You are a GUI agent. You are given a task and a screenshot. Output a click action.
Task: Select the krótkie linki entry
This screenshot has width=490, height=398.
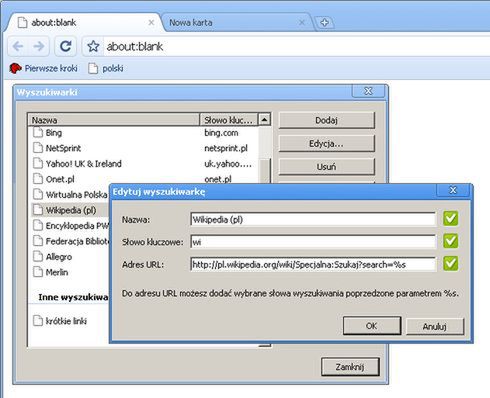tap(70, 321)
